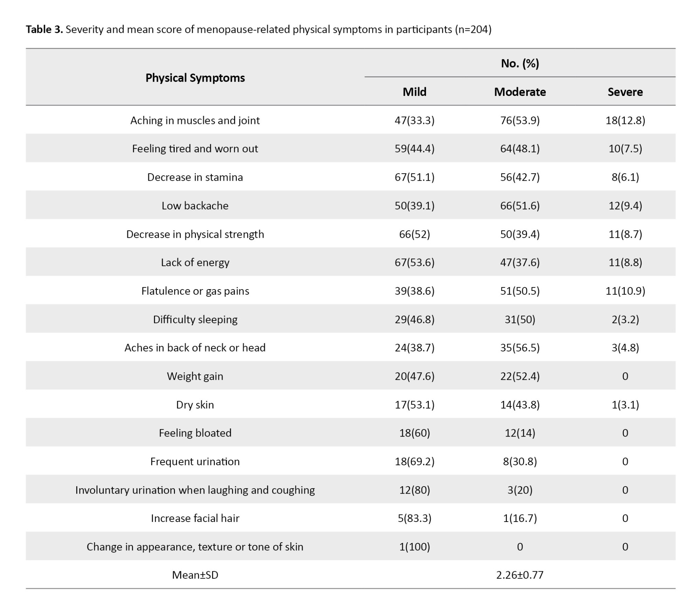Select the Flatulence or gas pains label
Image resolution: width=700 pixels, height=600 pixels.
tap(195, 291)
